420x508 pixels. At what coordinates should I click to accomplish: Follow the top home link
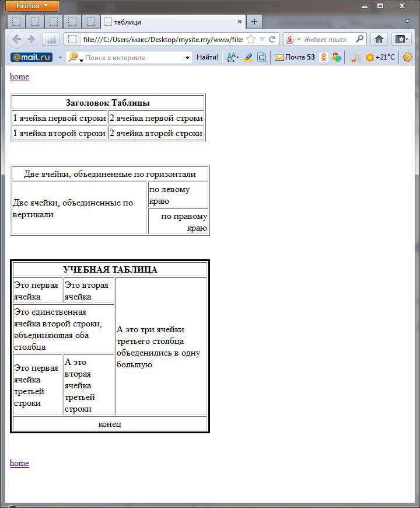coord(19,76)
